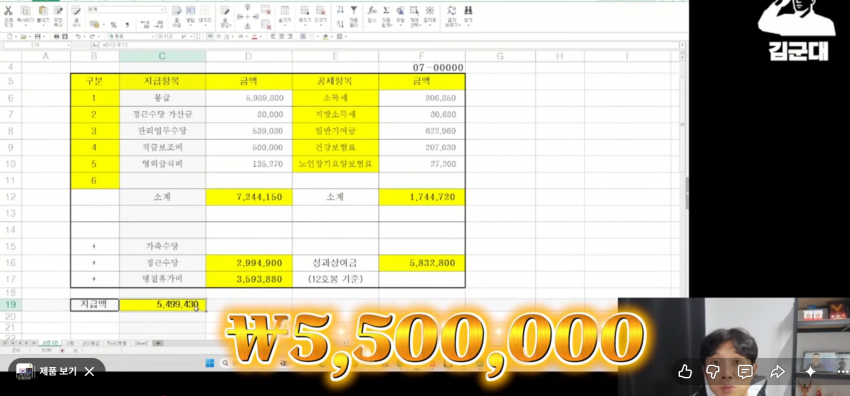Viewport: 850px width, 396px height.
Task: Open the comments button on video
Action: pos(745,371)
